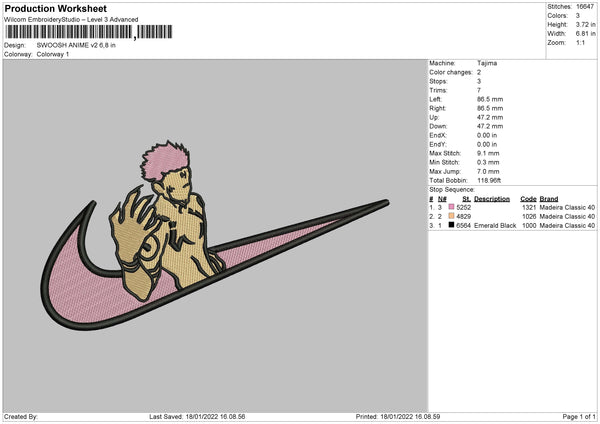
Task: Select the embroidery design preview image
Action: (215, 236)
